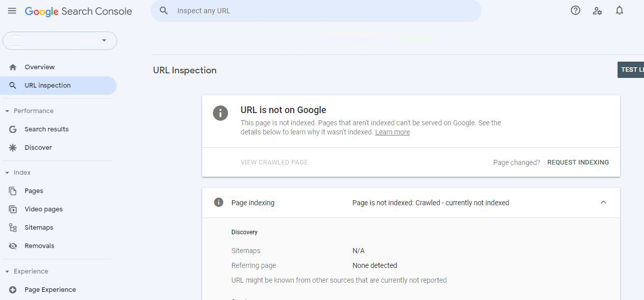Viewport: 644px width, 300px height.
Task: Click the TEST LIVE URL button
Action: (x=631, y=70)
